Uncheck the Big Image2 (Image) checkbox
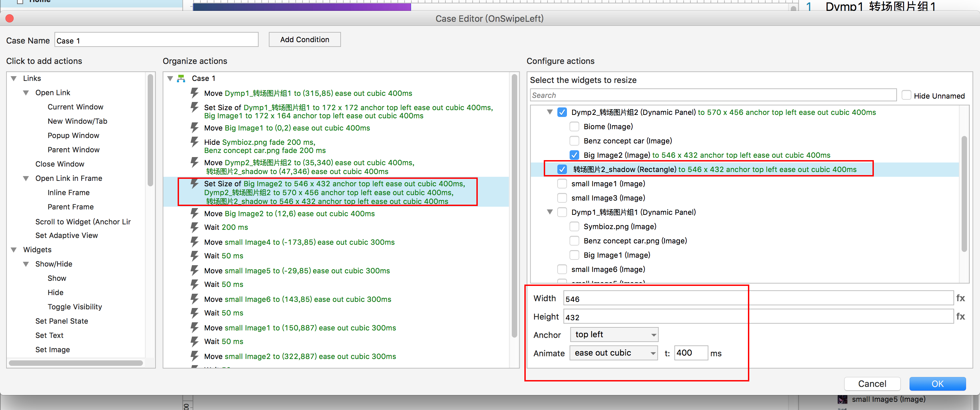The image size is (980, 410). [x=574, y=155]
